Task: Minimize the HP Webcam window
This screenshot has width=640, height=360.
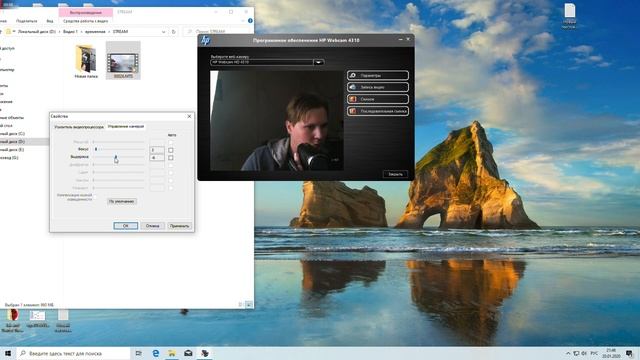Action: [x=400, y=40]
